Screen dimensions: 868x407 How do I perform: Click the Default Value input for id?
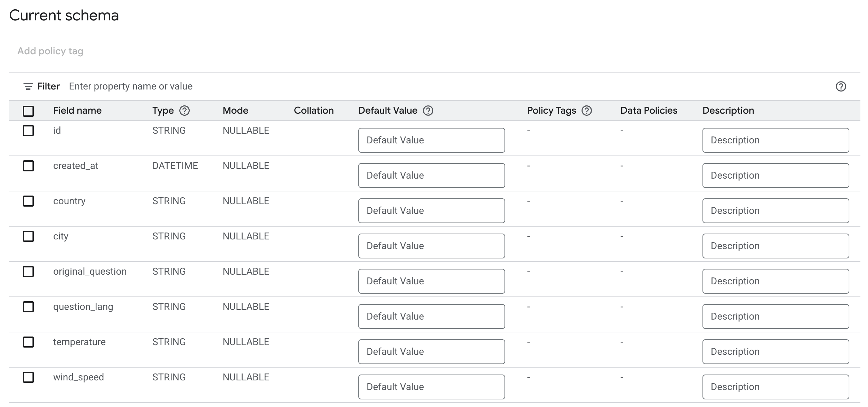tap(431, 140)
